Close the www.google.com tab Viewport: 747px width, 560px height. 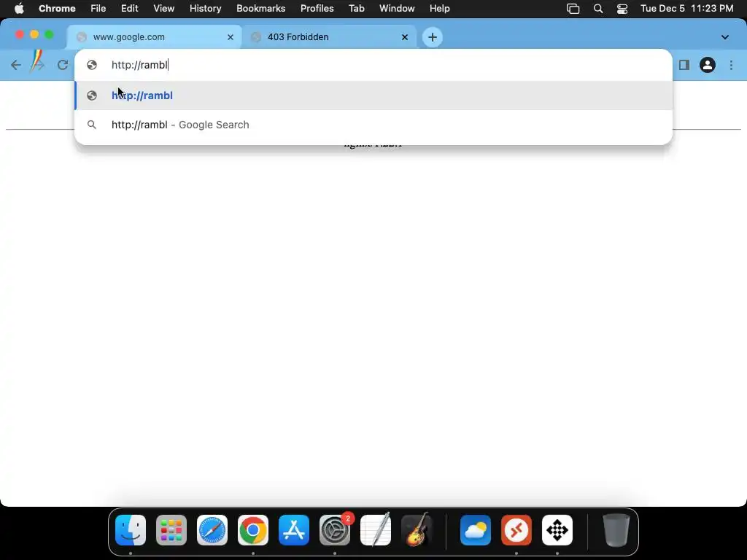(231, 37)
